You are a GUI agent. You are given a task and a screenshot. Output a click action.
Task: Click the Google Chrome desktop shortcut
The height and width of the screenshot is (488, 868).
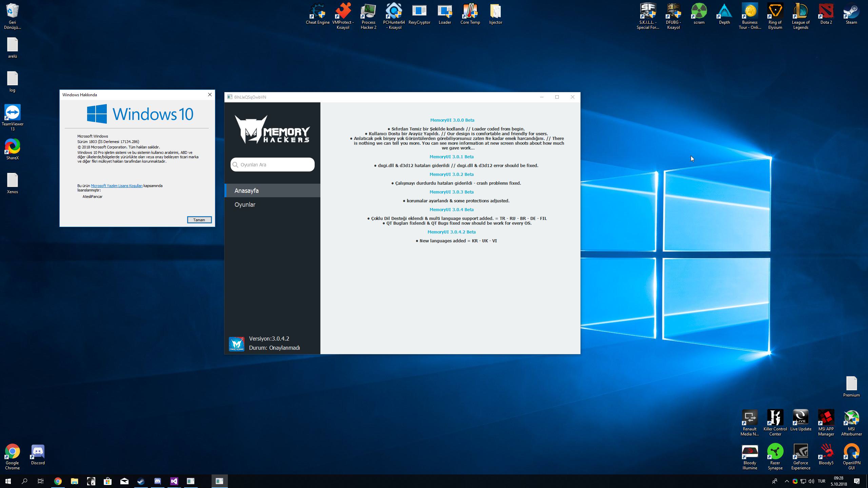[13, 456]
